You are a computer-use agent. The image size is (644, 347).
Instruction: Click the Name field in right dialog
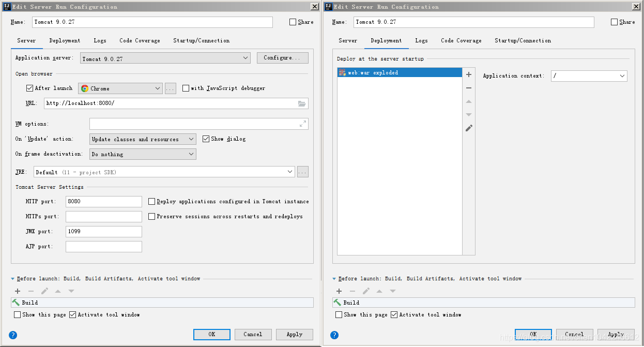[474, 22]
